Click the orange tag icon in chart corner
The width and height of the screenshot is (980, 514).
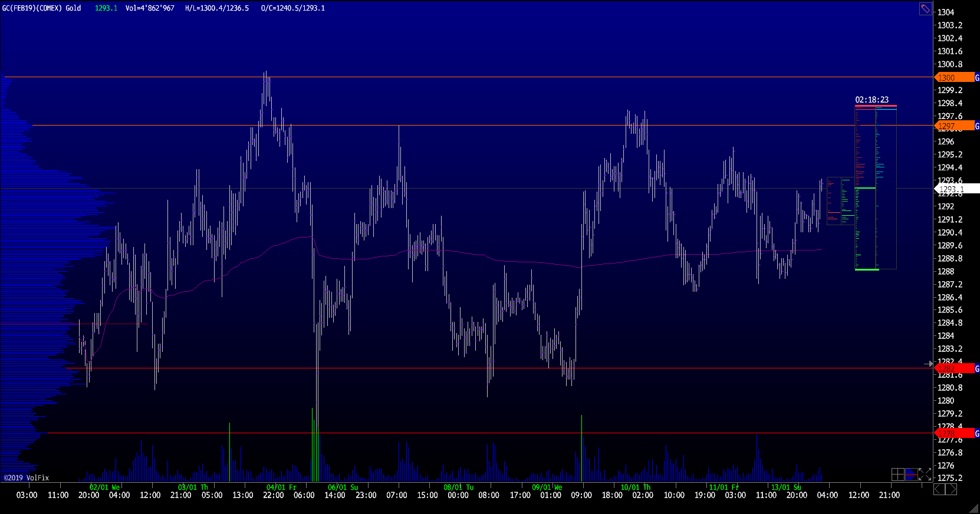(x=925, y=9)
